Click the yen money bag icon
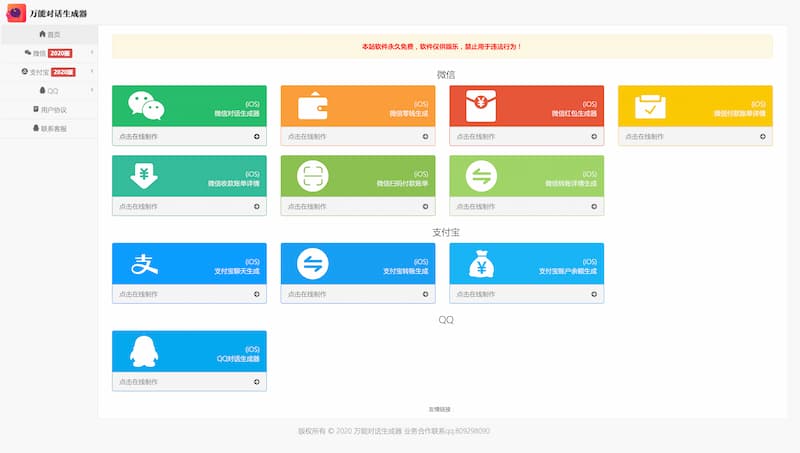 pos(481,264)
